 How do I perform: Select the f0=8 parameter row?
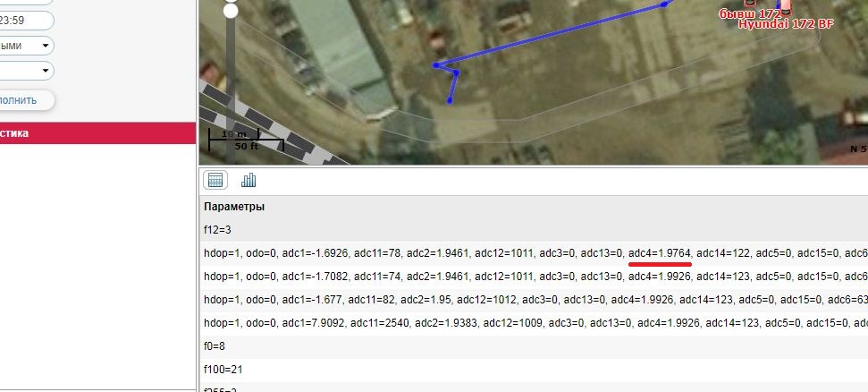click(x=534, y=346)
